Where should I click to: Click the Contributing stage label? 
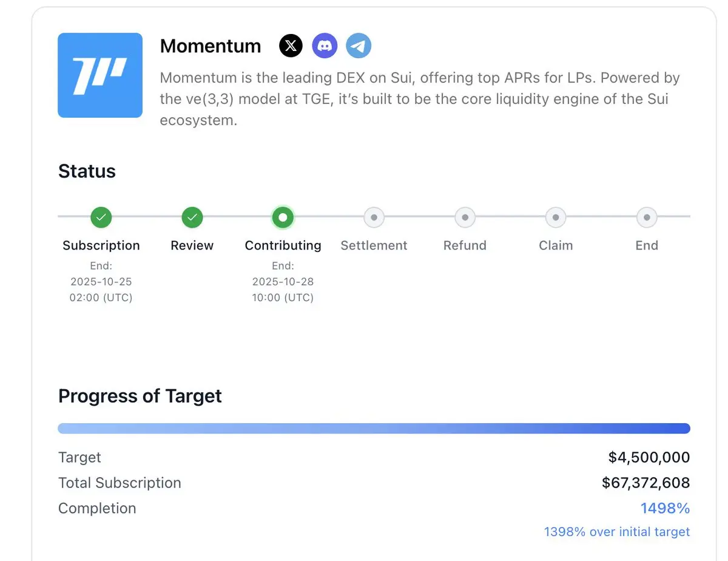(283, 245)
